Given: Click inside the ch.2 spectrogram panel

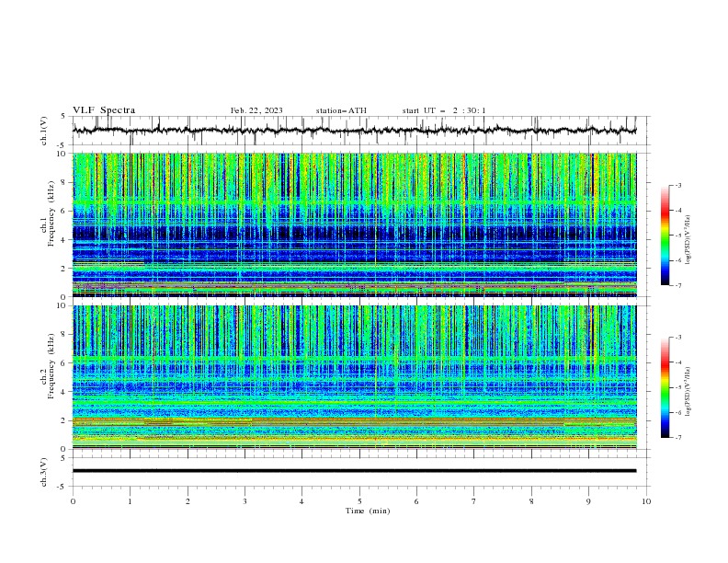Looking at the screenshot, I should [x=354, y=377].
